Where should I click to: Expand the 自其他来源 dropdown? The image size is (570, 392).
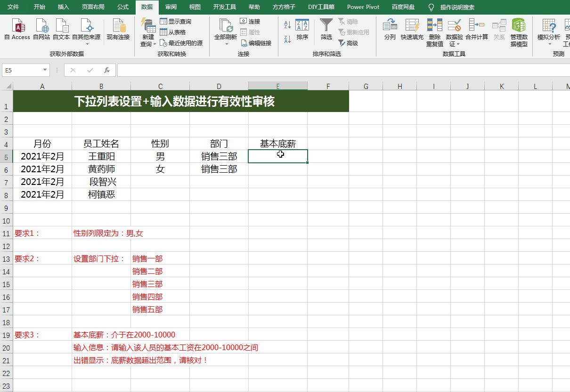(86, 44)
